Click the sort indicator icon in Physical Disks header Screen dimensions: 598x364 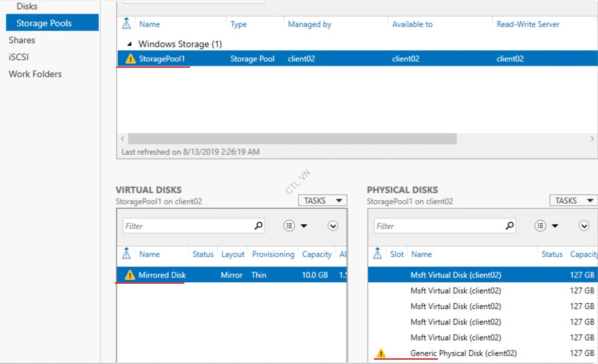click(378, 254)
